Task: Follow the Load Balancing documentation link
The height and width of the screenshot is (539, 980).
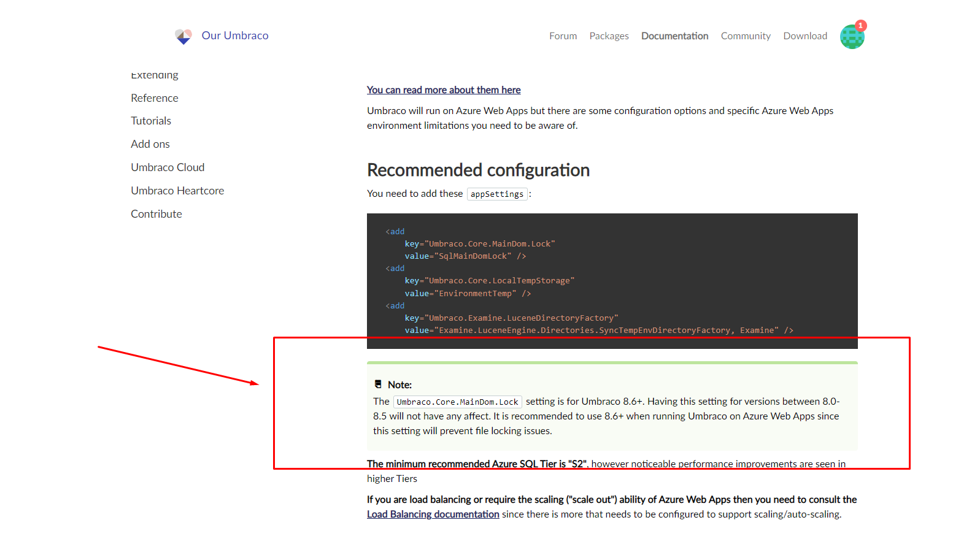Action: pos(433,514)
